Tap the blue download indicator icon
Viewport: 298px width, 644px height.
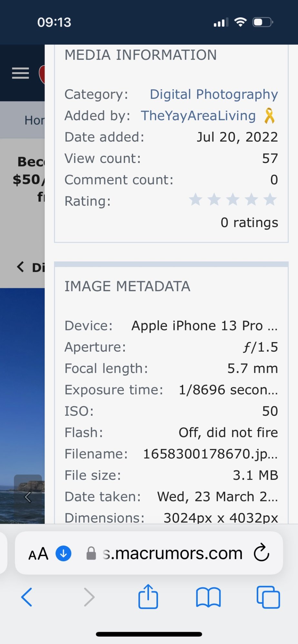click(x=64, y=553)
